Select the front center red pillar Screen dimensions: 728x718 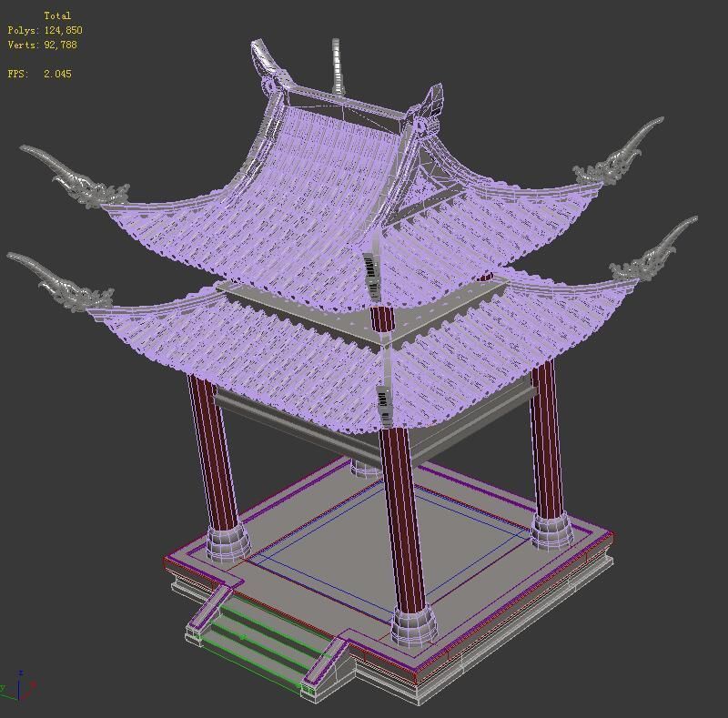coord(402,520)
